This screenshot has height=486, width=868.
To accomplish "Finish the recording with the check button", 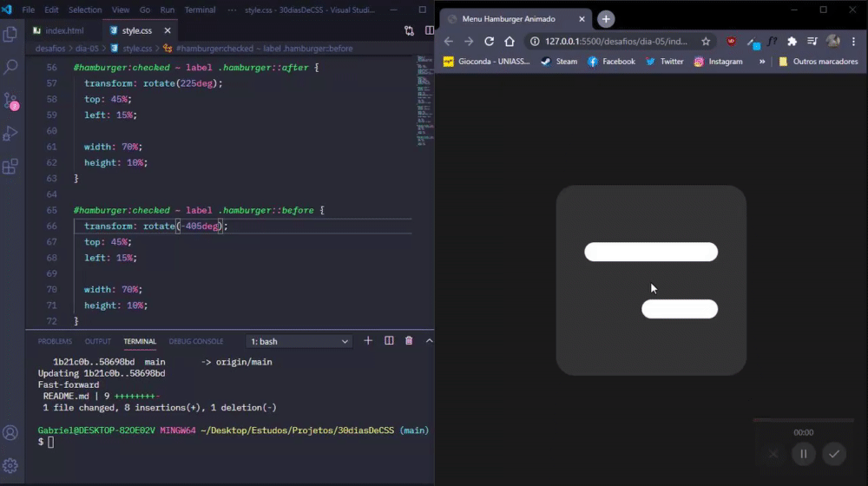I will tap(833, 454).
